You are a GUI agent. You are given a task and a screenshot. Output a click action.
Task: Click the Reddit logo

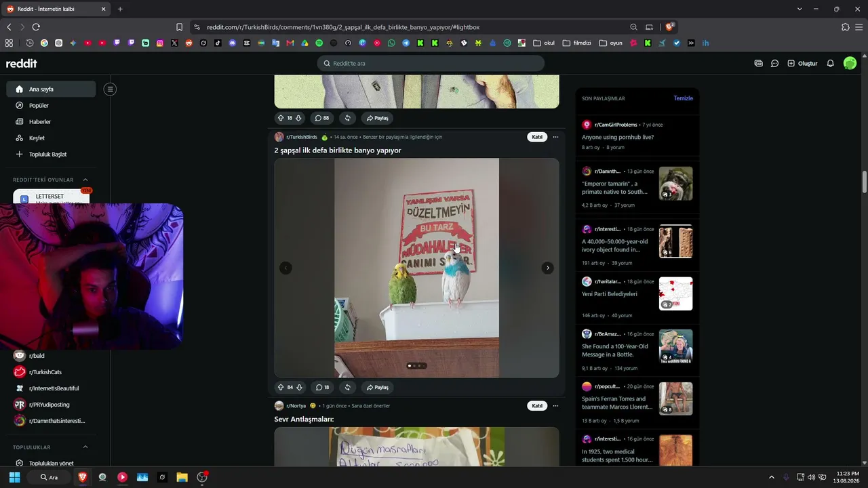click(22, 63)
